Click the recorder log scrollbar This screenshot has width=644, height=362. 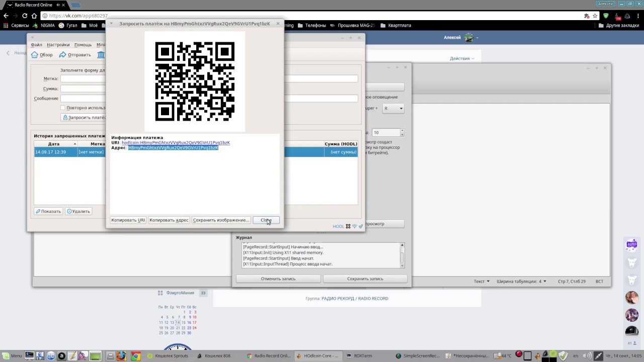[402, 255]
